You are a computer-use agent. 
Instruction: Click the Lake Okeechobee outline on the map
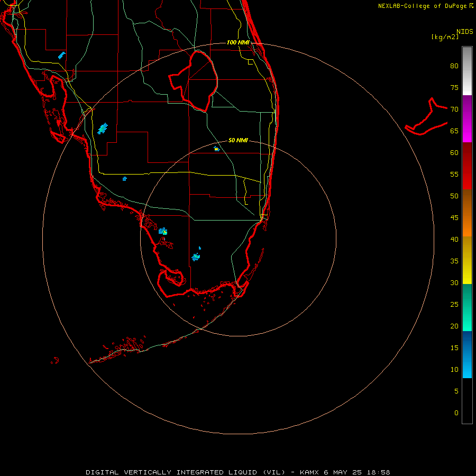click(194, 81)
